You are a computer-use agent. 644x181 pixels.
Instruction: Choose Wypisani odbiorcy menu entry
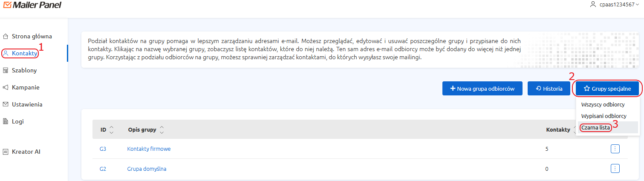604,116
